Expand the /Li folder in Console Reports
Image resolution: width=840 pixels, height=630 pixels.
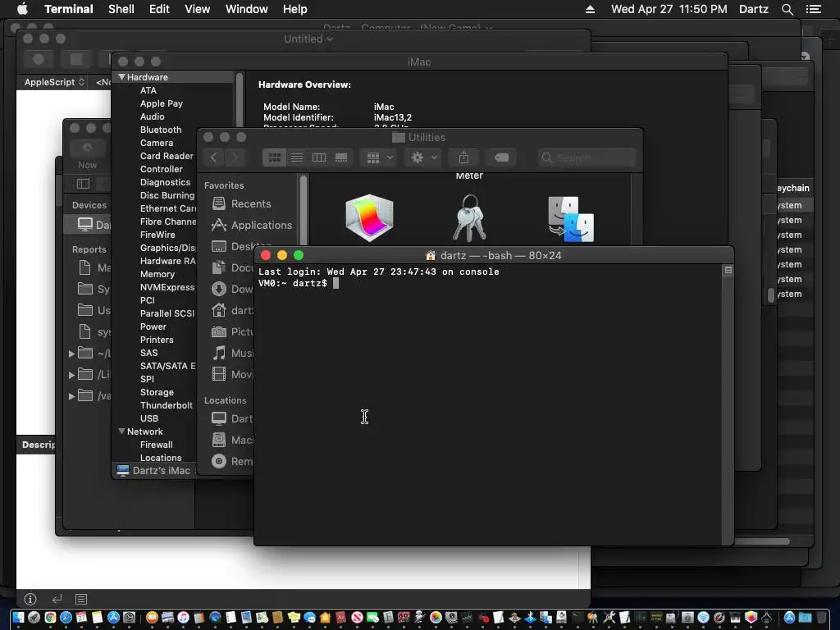[x=72, y=375]
